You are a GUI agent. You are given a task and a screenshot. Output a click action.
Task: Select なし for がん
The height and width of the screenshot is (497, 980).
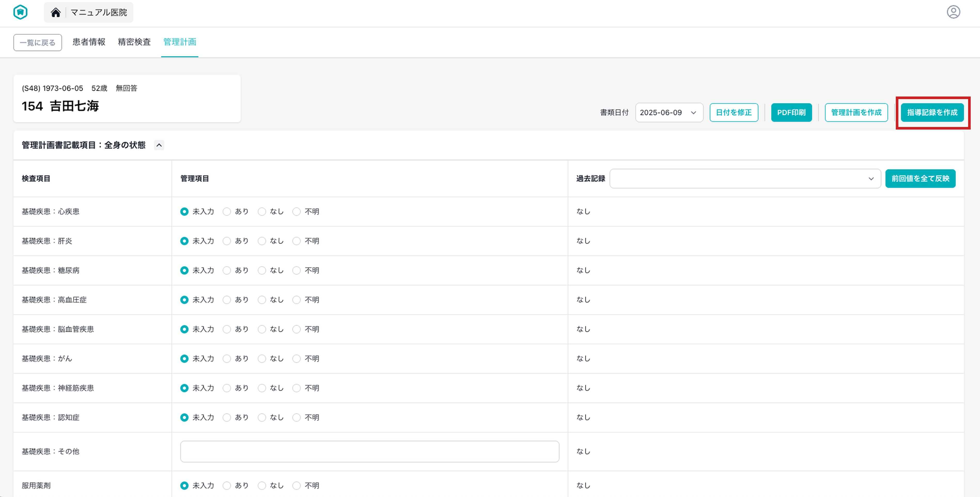pyautogui.click(x=262, y=359)
